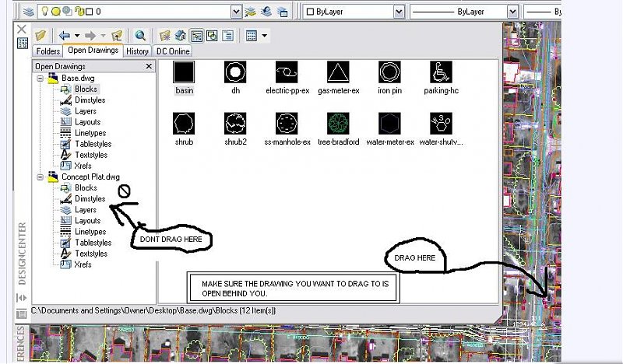Collapse the Base.dwg tree node
Viewport: 623px width, 364px height.
(x=40, y=79)
